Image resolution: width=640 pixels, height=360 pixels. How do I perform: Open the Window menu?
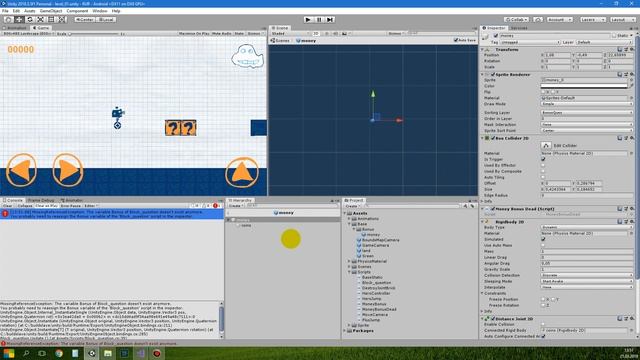click(x=100, y=11)
